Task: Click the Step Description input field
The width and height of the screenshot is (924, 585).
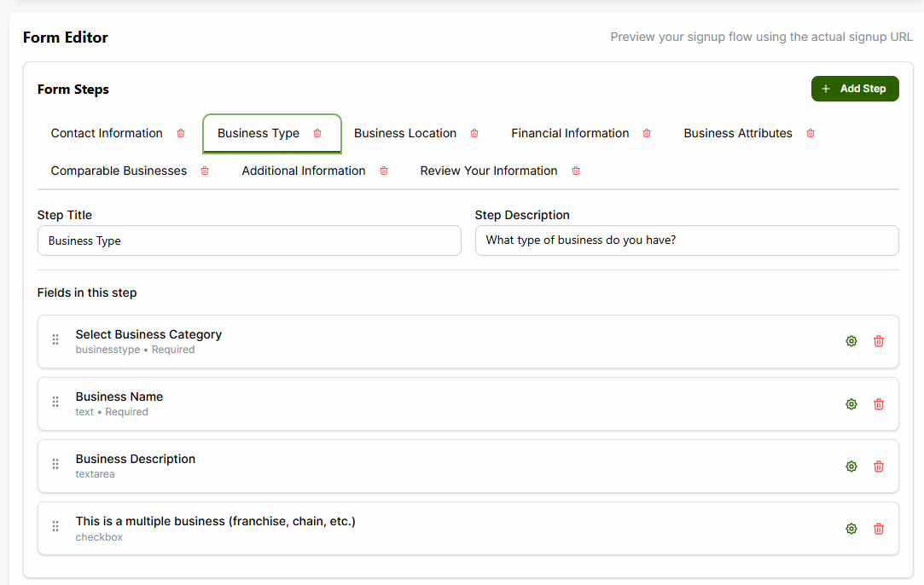Action: (685, 240)
